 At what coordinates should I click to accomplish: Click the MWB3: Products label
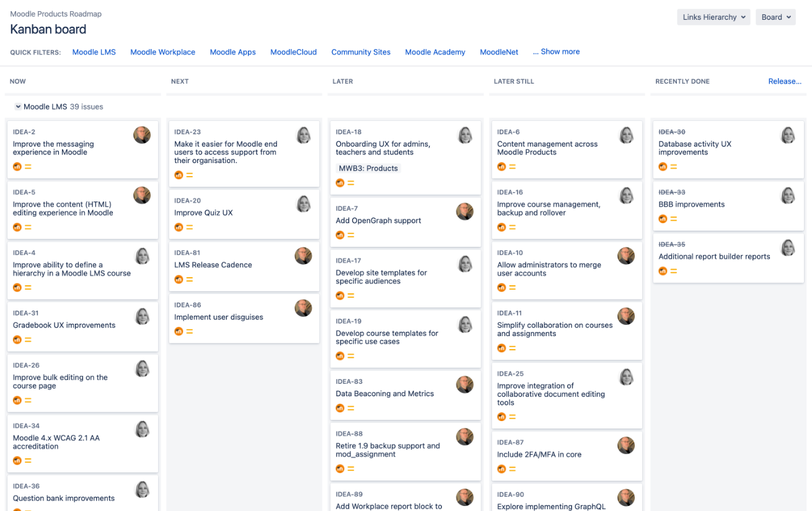tap(368, 168)
